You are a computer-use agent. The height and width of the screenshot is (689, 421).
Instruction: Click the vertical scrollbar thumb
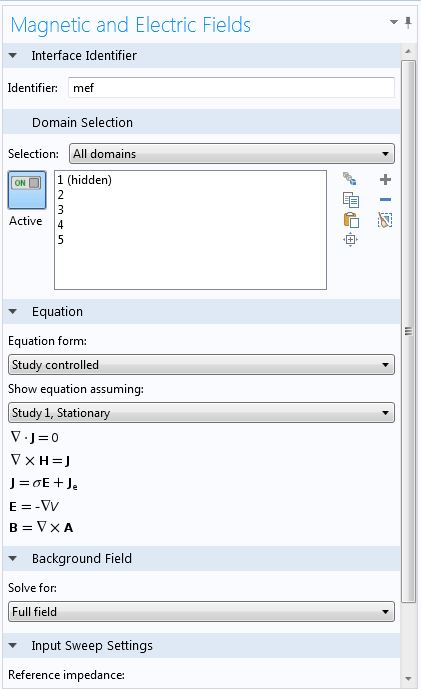408,332
